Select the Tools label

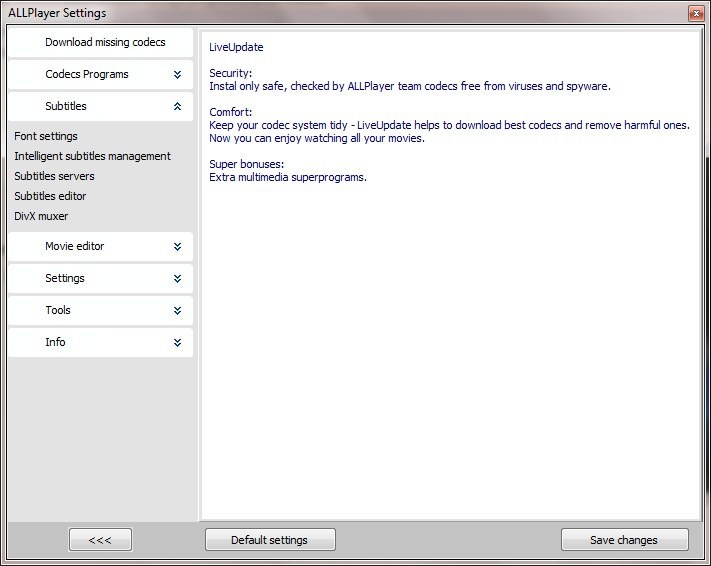[58, 310]
